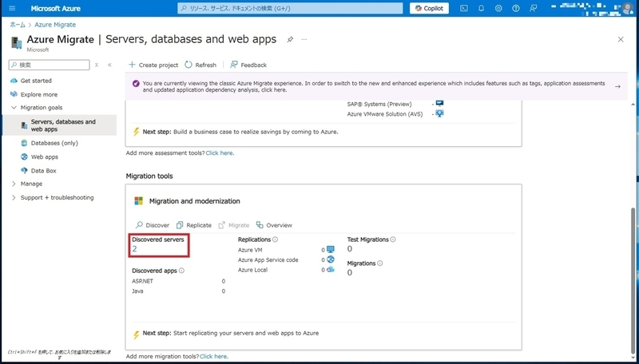This screenshot has height=364, width=639.
Task: Focus the global resource search box
Action: pos(290,8)
